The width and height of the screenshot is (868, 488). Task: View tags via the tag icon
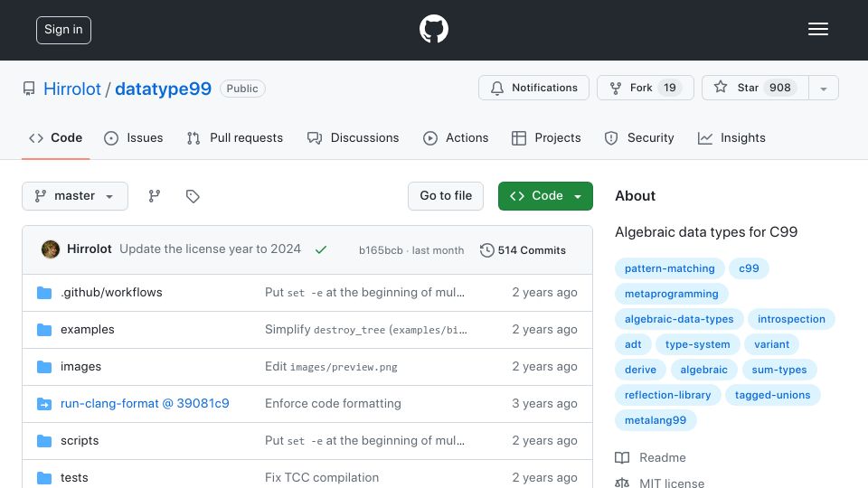coord(193,196)
